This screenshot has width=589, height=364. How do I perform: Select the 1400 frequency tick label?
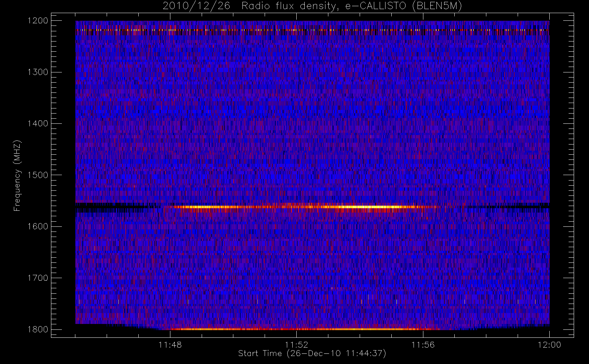click(x=38, y=123)
